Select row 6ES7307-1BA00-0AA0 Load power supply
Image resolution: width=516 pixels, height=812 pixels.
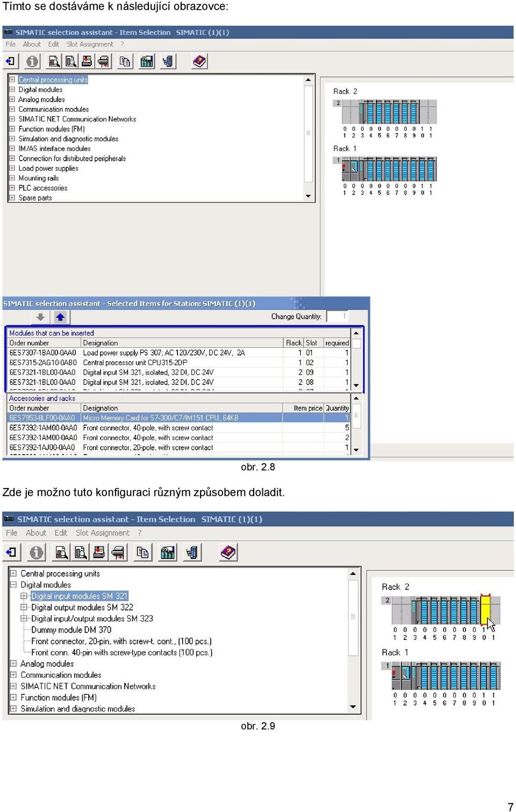click(180, 353)
